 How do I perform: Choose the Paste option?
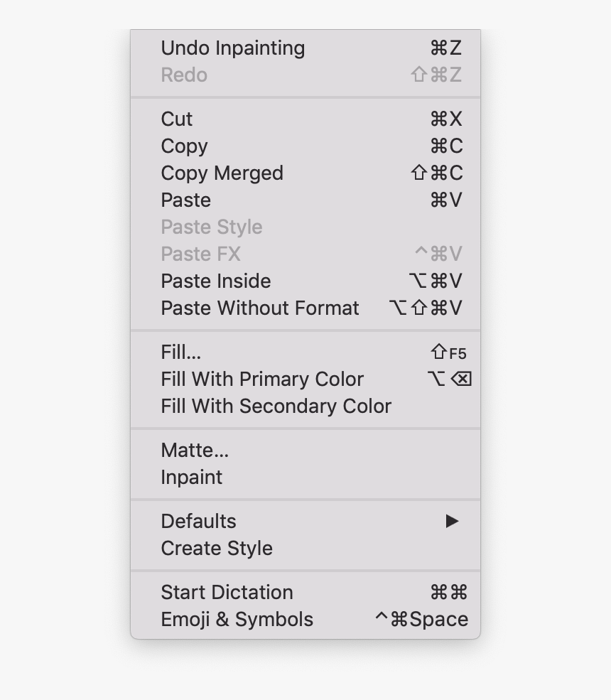point(185,200)
